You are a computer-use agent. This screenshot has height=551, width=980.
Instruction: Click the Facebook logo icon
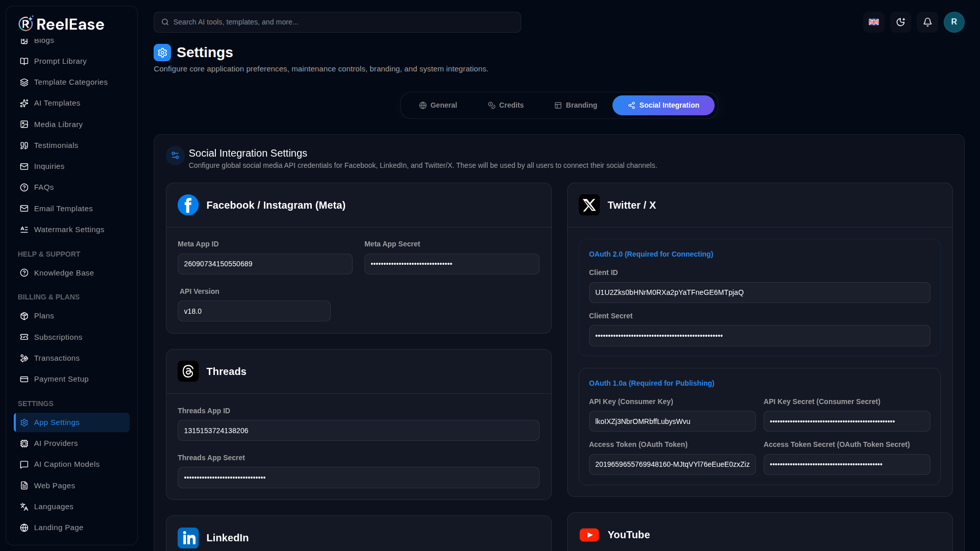pyautogui.click(x=188, y=205)
